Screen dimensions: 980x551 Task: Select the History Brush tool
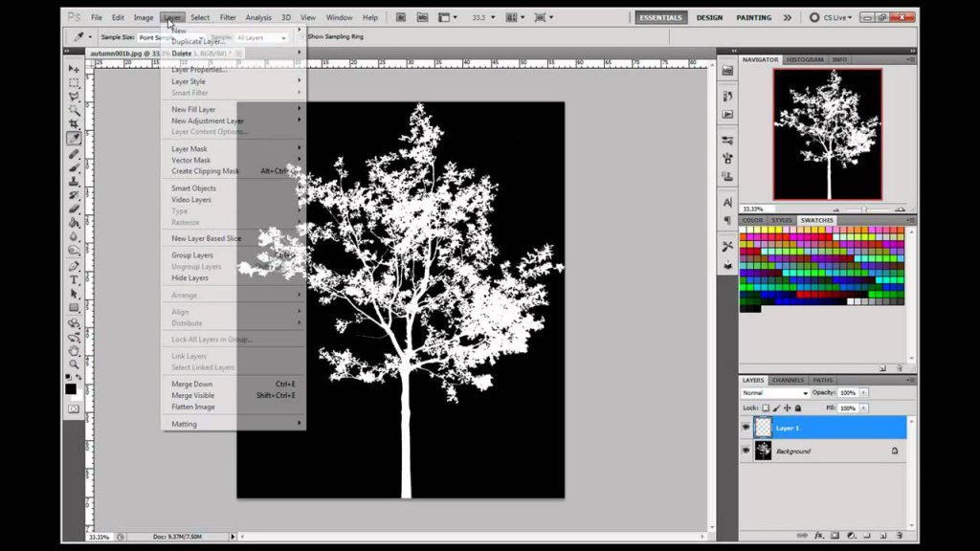tap(74, 195)
